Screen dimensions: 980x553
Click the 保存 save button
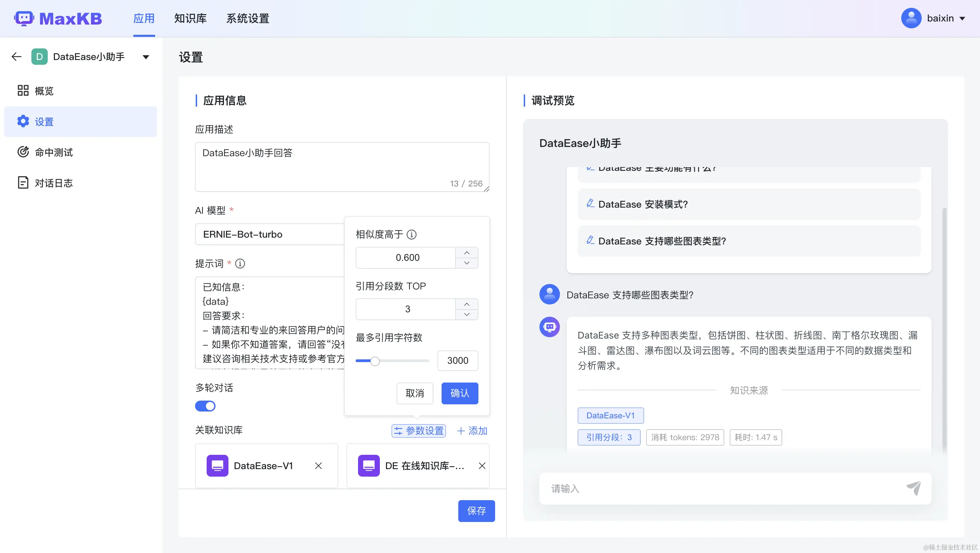[476, 510]
